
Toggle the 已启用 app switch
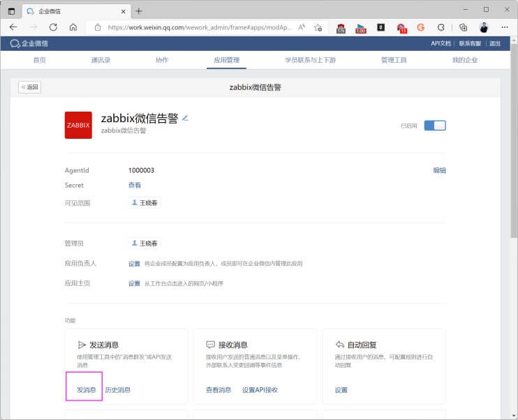(x=435, y=126)
